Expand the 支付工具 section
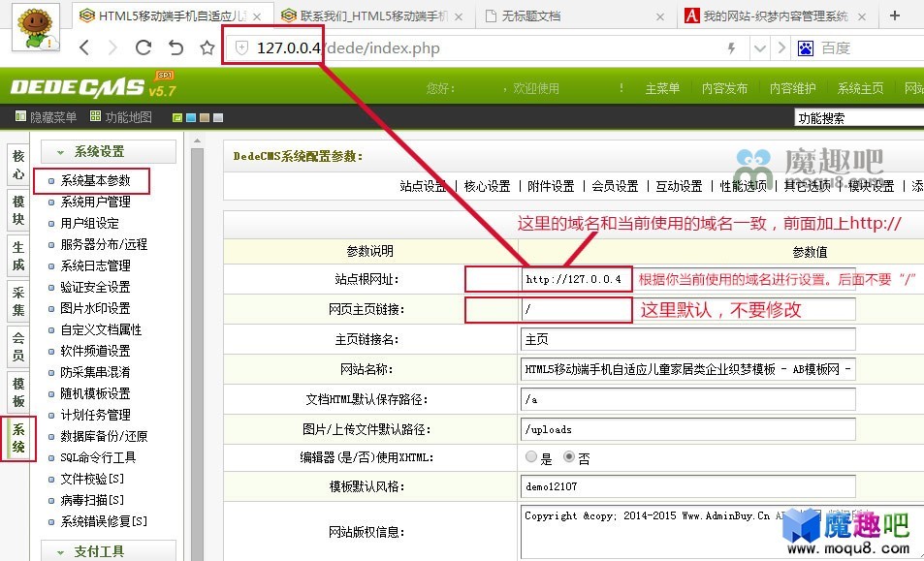Image resolution: width=924 pixels, height=561 pixels. tap(109, 551)
